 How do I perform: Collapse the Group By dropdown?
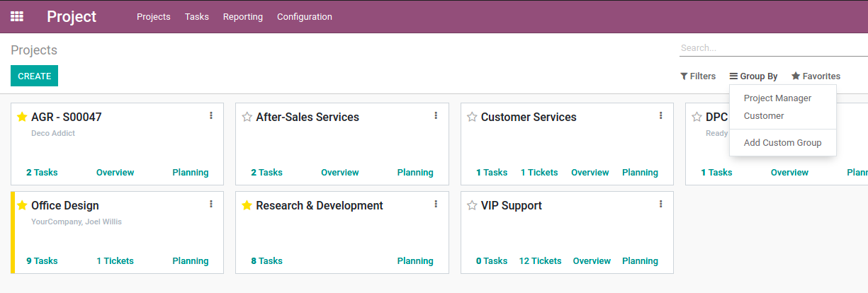click(x=753, y=76)
